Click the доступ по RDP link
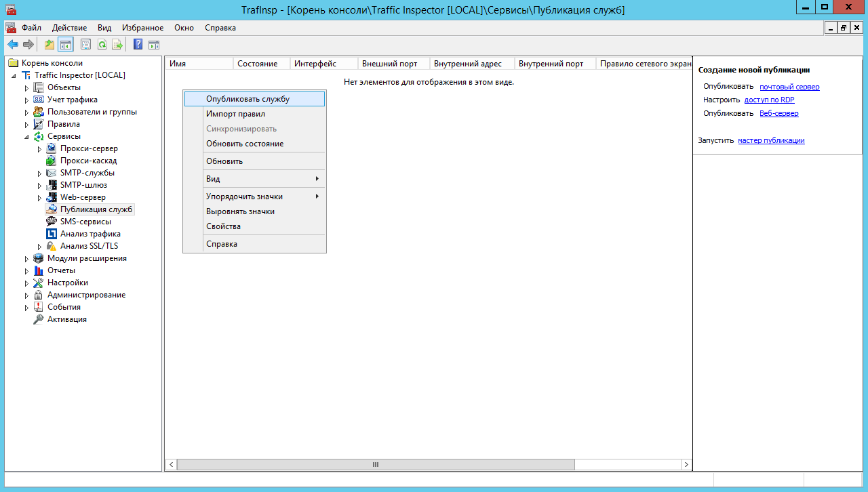This screenshot has width=868, height=492. coord(769,100)
